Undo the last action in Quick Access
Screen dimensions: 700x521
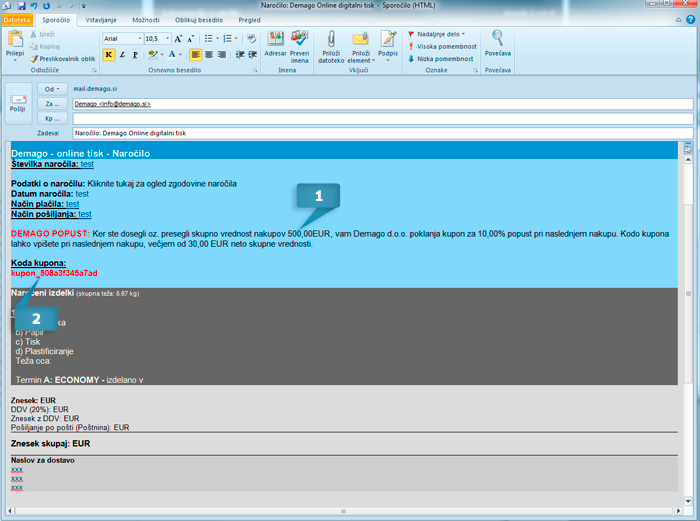coord(34,6)
